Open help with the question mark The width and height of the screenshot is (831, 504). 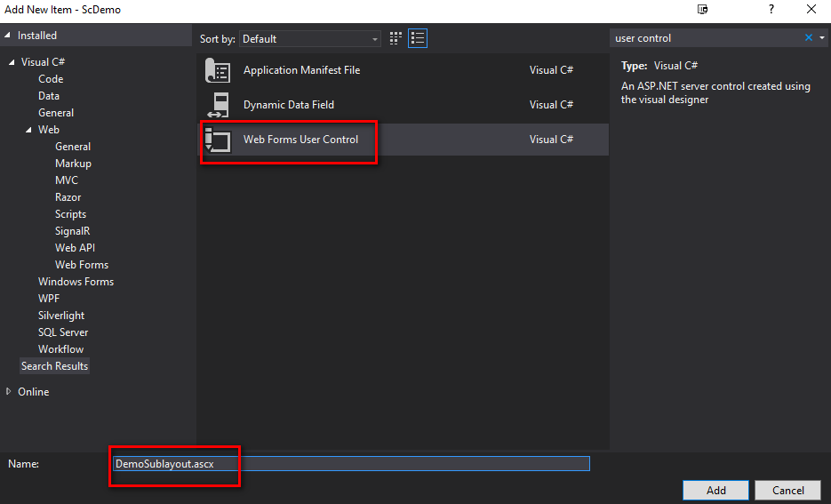point(771,10)
